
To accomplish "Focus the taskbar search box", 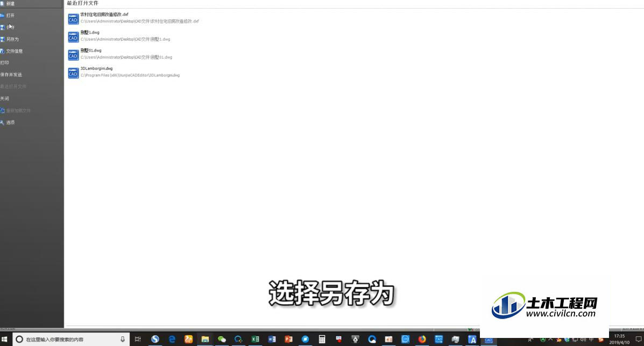I will [70, 340].
